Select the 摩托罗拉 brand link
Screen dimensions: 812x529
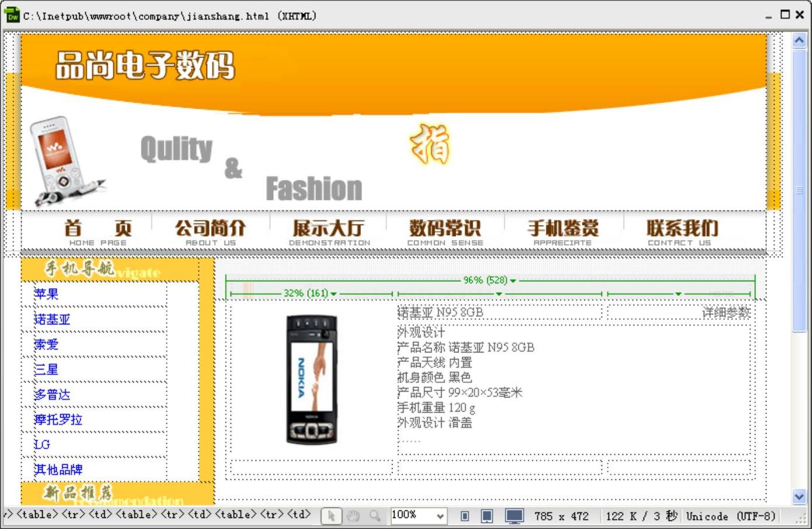58,419
